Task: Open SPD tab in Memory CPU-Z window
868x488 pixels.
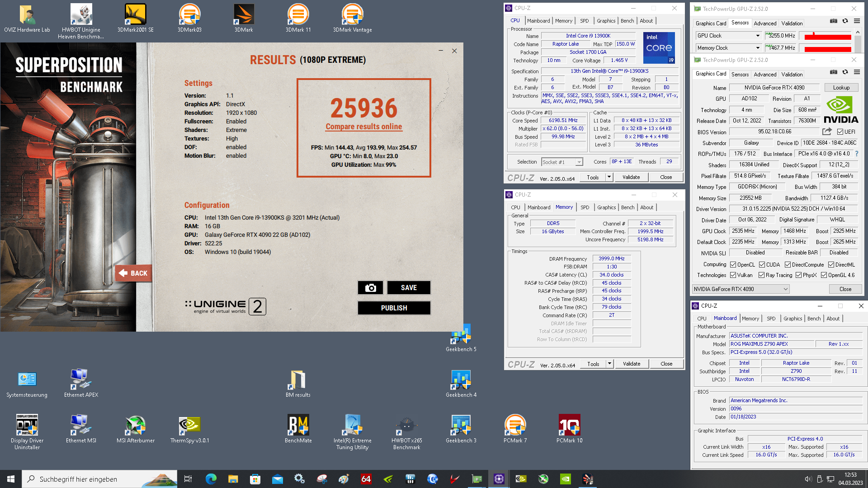Action: click(x=585, y=207)
